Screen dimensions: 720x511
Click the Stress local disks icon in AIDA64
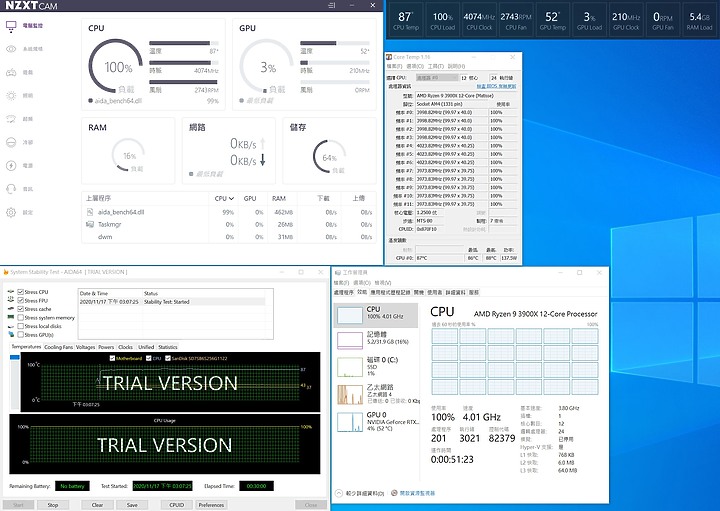click(x=11, y=326)
